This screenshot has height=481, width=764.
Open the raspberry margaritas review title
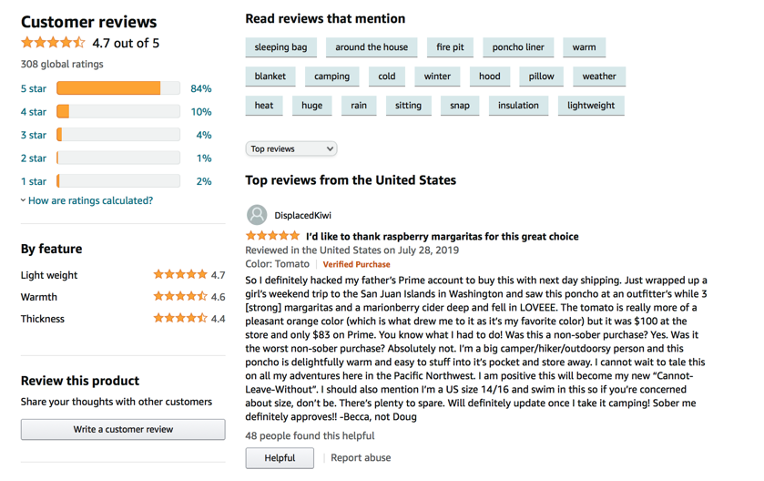[x=442, y=236]
